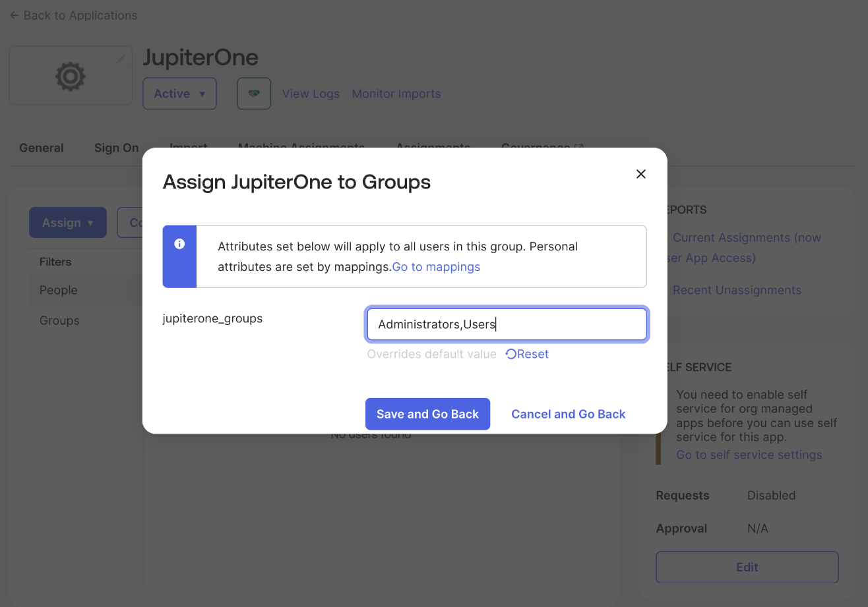Open the Go to mappings link
The width and height of the screenshot is (868, 607).
click(x=436, y=267)
